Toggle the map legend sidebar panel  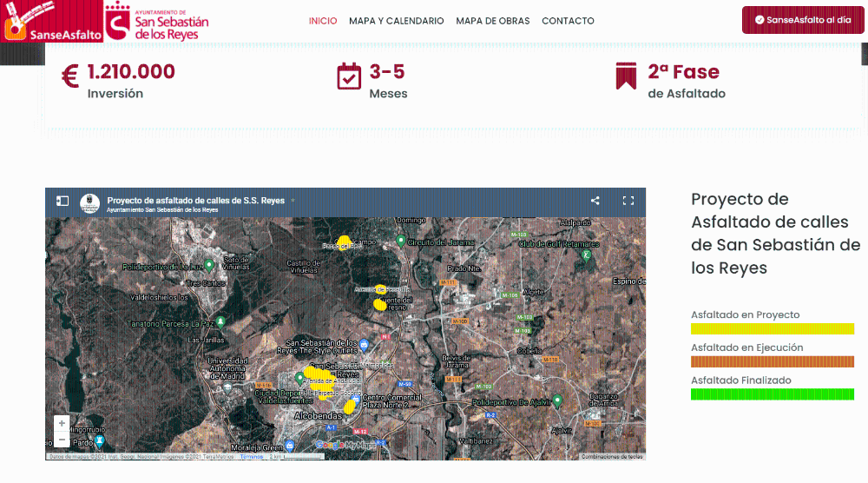click(62, 201)
